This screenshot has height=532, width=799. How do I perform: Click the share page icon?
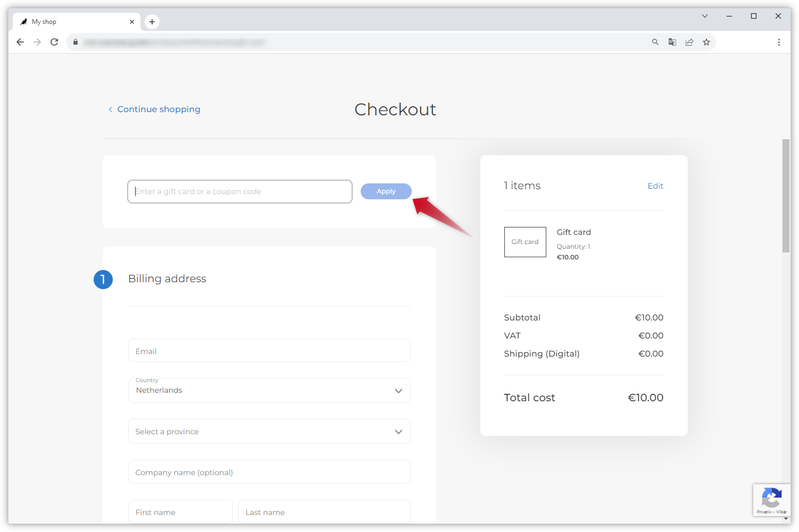[x=689, y=42]
